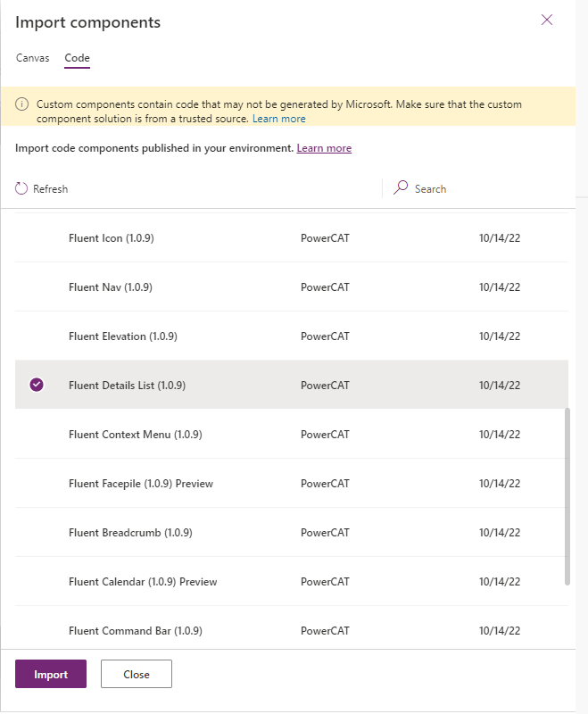Select Fluent Breadcrumb (1.0.9) component
The image size is (588, 714).
130,533
